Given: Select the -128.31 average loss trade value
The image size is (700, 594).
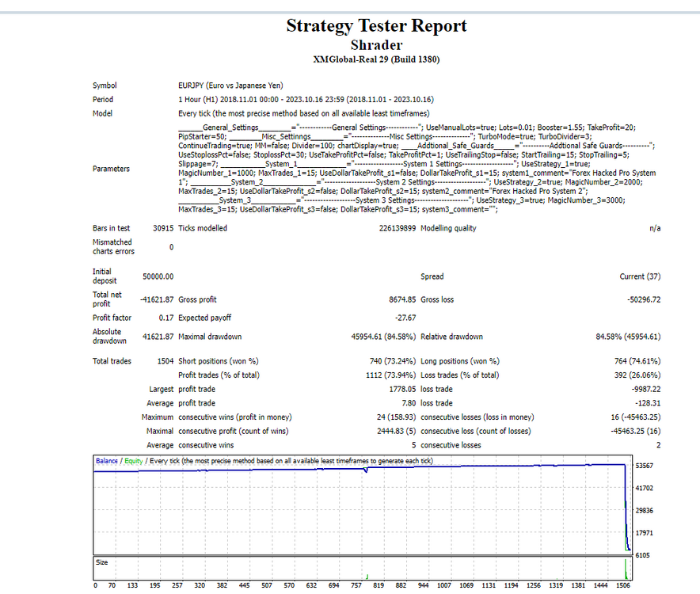Looking at the screenshot, I should point(648,403).
